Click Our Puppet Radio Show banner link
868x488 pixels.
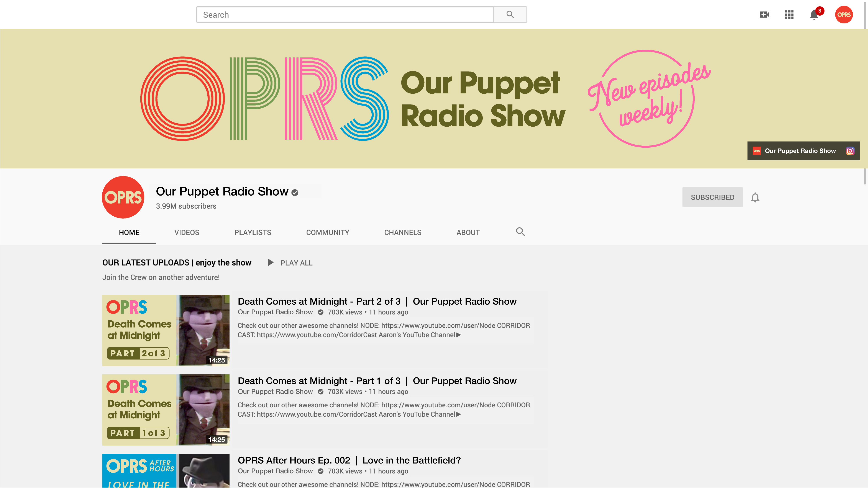click(800, 151)
